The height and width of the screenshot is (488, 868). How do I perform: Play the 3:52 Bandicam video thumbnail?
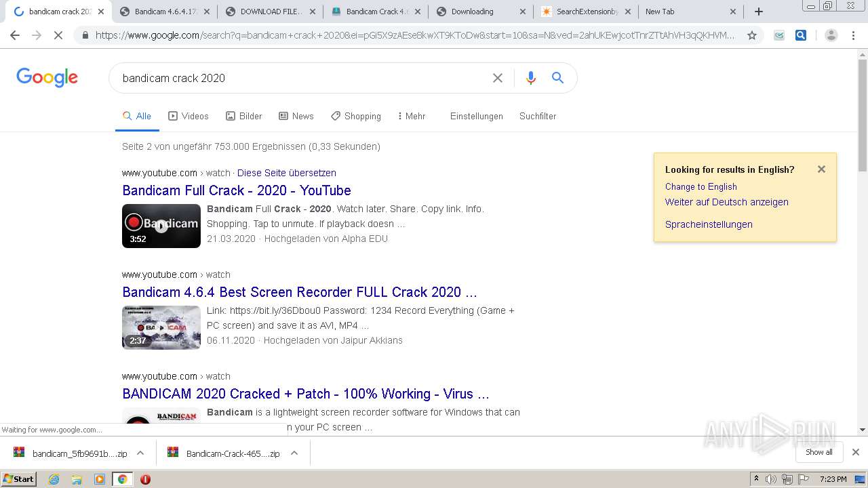click(161, 226)
